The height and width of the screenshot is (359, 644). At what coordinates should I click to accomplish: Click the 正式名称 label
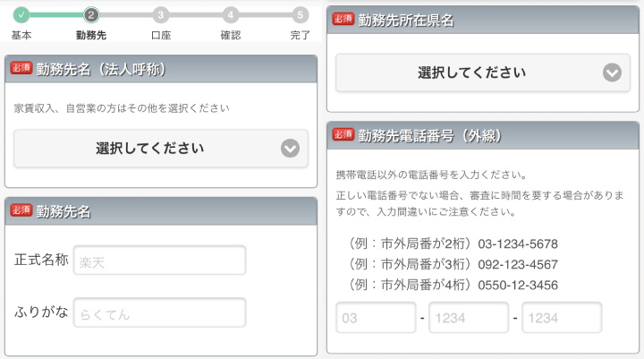pos(41,260)
